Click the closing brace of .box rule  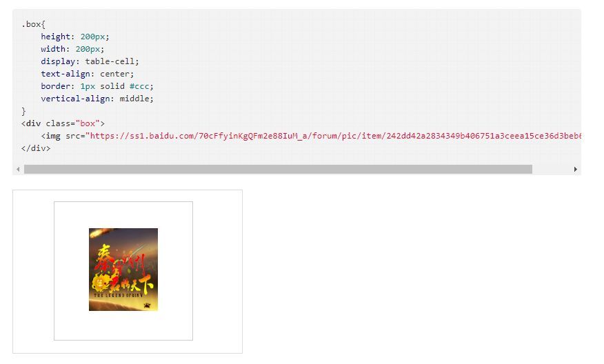23,111
